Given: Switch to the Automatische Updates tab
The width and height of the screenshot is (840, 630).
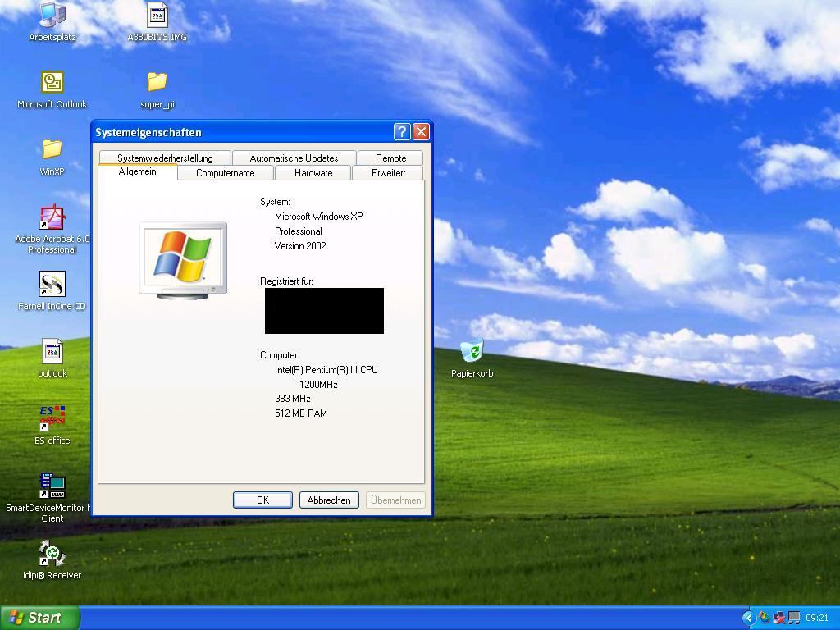Looking at the screenshot, I should [x=294, y=158].
